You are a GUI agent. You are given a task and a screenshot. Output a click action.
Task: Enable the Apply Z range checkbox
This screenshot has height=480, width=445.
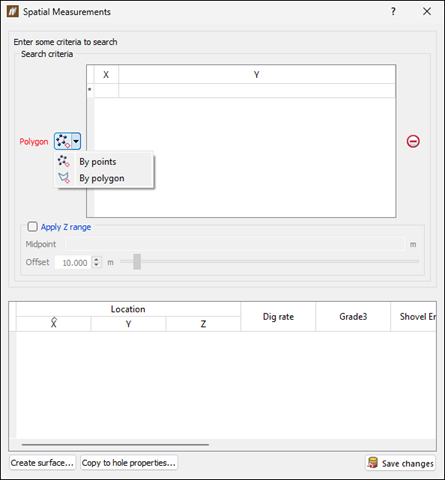point(32,227)
